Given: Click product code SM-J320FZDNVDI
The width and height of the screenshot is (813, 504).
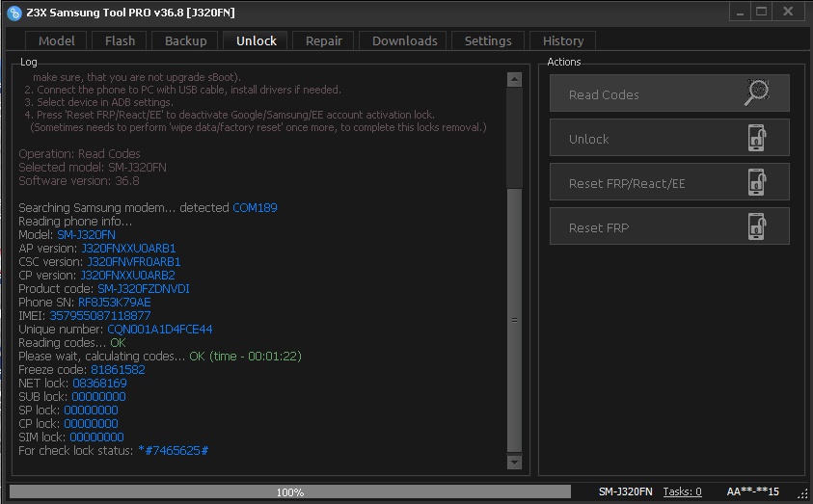Looking at the screenshot, I should point(144,288).
